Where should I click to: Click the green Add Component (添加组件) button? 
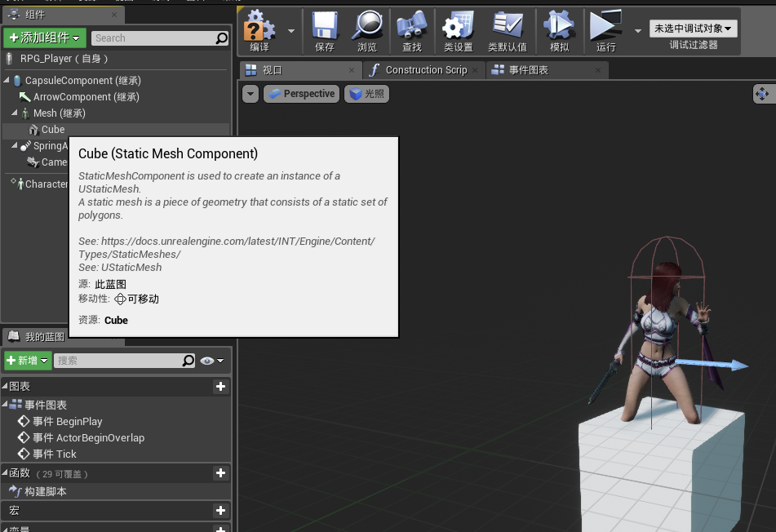[x=44, y=38]
